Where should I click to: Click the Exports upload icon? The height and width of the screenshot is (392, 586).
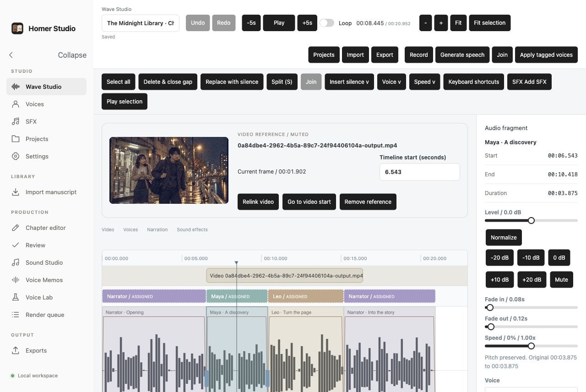coord(16,350)
